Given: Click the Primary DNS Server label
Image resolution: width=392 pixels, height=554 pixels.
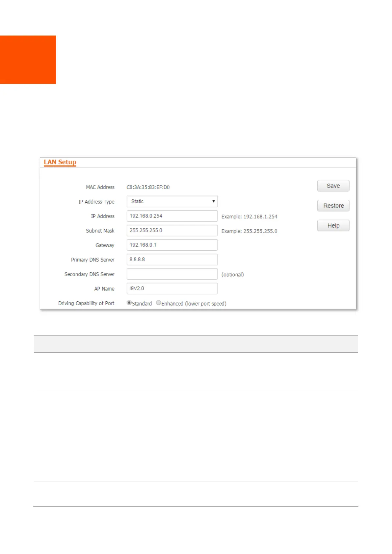Looking at the screenshot, I should [x=92, y=260].
